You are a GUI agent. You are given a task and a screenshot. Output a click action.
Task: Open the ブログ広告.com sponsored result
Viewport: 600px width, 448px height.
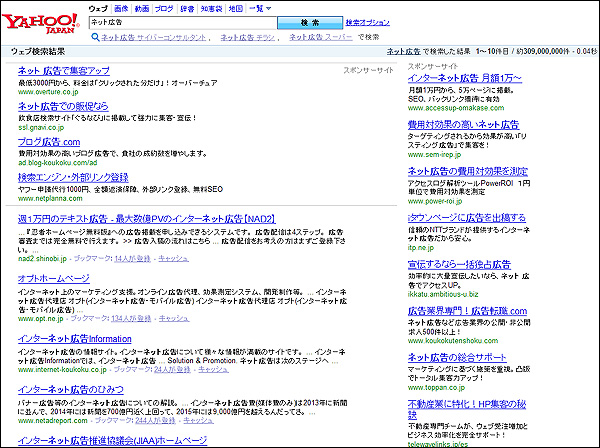point(49,143)
